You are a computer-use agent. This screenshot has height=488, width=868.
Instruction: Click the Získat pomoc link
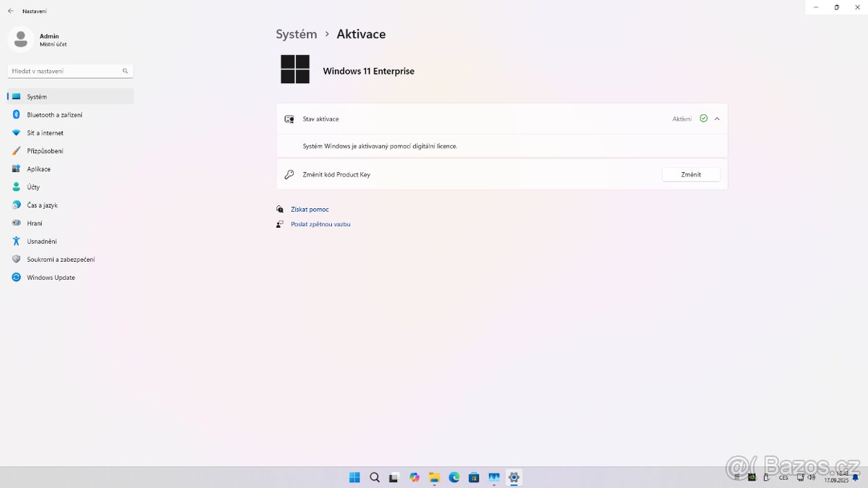[x=310, y=210]
